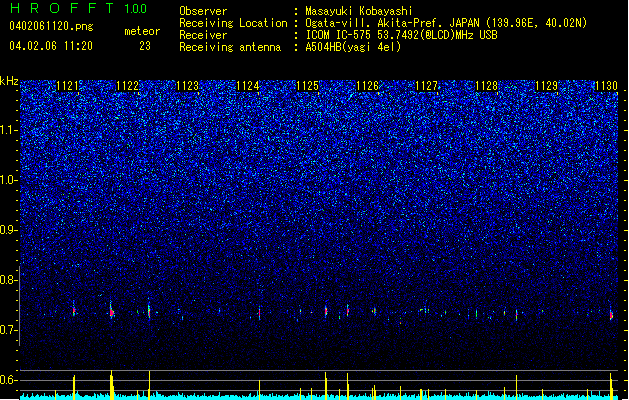629x400 pixels.
Task: Click observer name Masayuki Kobayashi
Action: click(359, 11)
